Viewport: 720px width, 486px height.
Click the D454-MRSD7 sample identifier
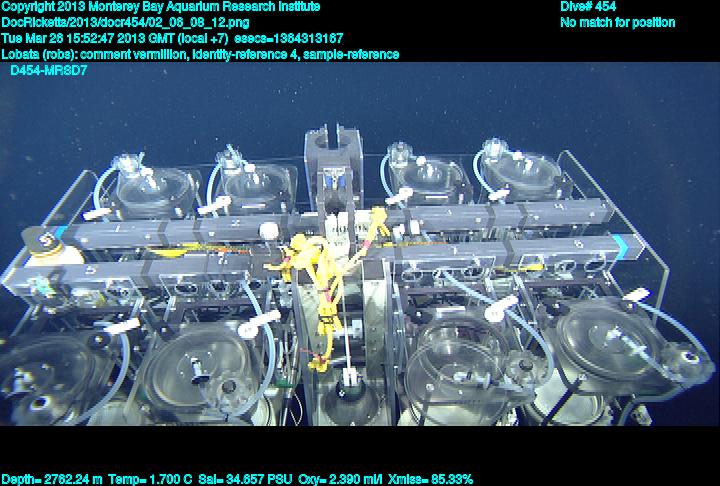(48, 71)
